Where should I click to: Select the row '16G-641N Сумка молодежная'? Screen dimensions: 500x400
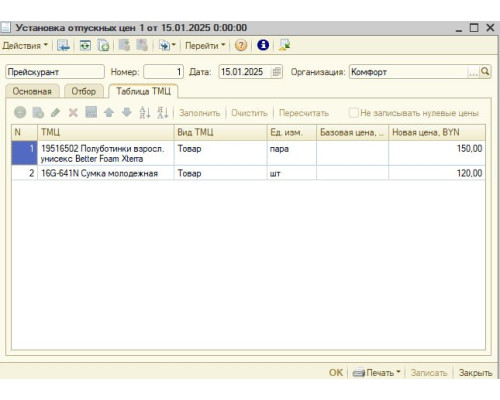(248, 173)
